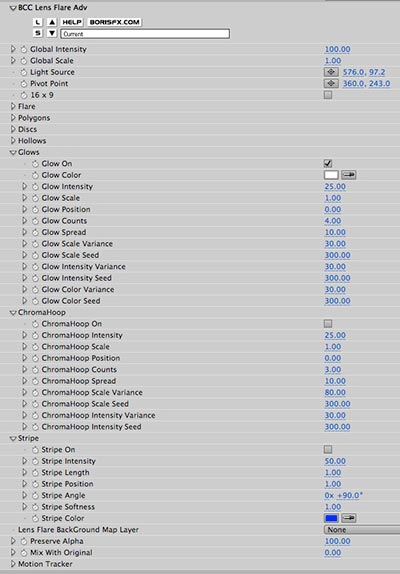Toggle stopwatch for Glow On
Image resolution: width=400 pixels, height=574 pixels.
(x=35, y=164)
